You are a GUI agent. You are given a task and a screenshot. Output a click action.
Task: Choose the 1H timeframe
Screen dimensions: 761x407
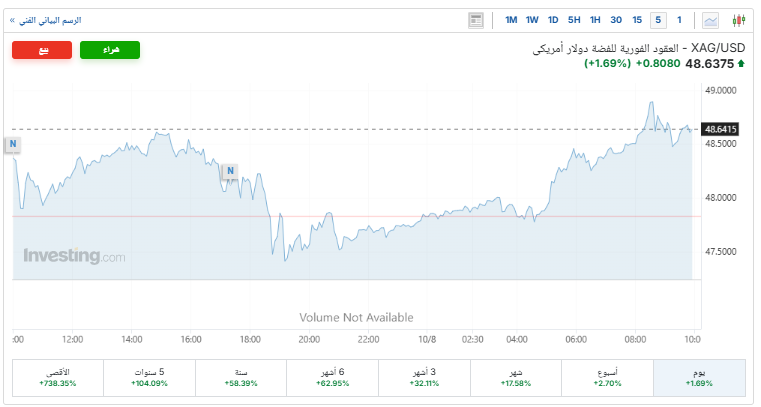click(595, 20)
